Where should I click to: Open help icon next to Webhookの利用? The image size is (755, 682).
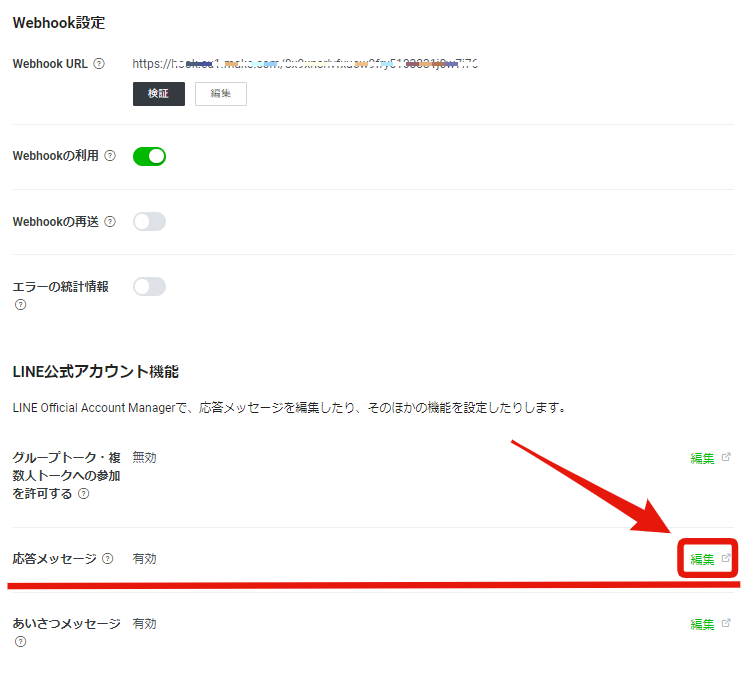coord(110,156)
